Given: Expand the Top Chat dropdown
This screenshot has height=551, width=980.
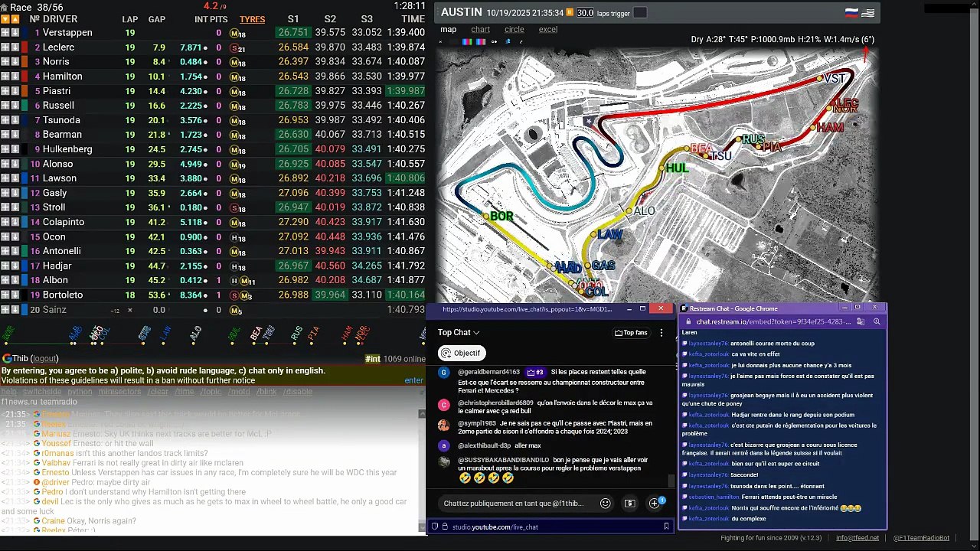Looking at the screenshot, I should pyautogui.click(x=459, y=333).
